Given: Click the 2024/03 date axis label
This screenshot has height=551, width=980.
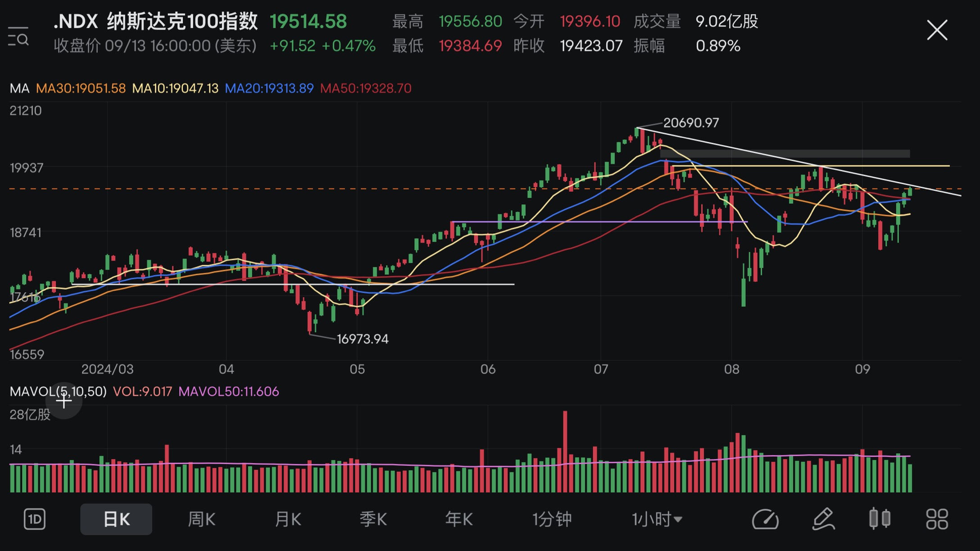Looking at the screenshot, I should [107, 369].
